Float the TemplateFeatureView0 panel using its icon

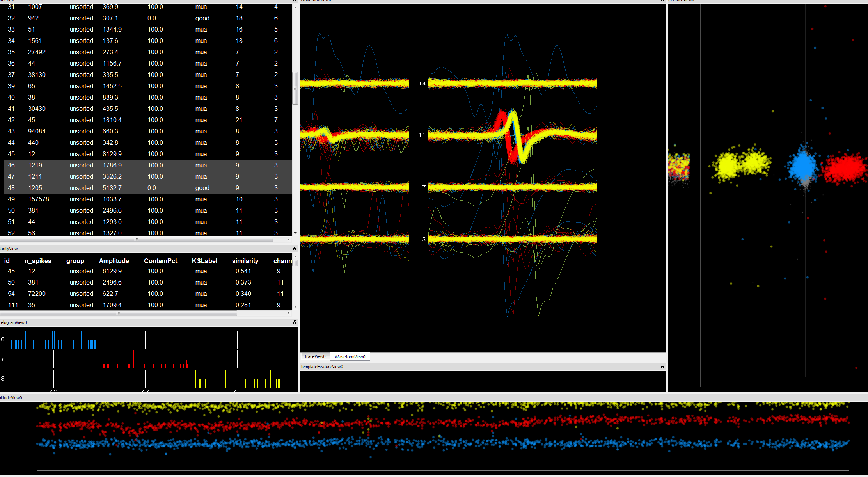(x=662, y=367)
